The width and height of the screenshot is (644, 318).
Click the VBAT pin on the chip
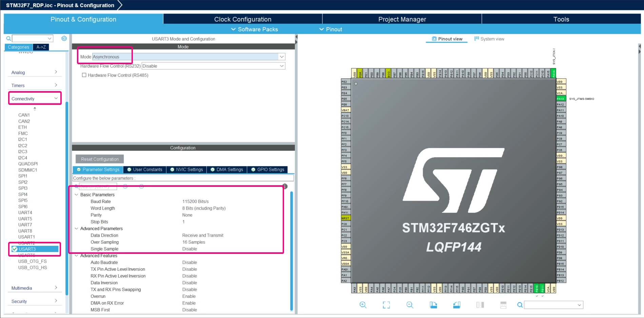pyautogui.click(x=346, y=110)
